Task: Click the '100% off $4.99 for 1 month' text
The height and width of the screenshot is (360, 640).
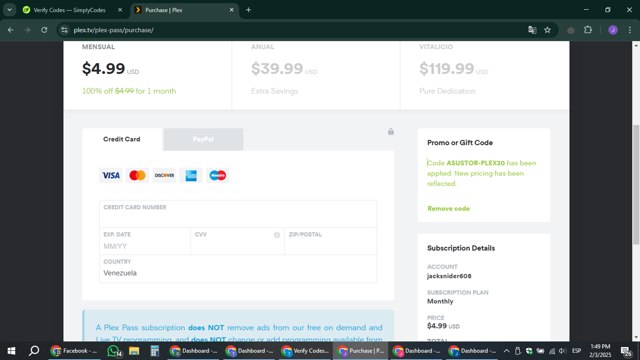Action: tap(129, 91)
